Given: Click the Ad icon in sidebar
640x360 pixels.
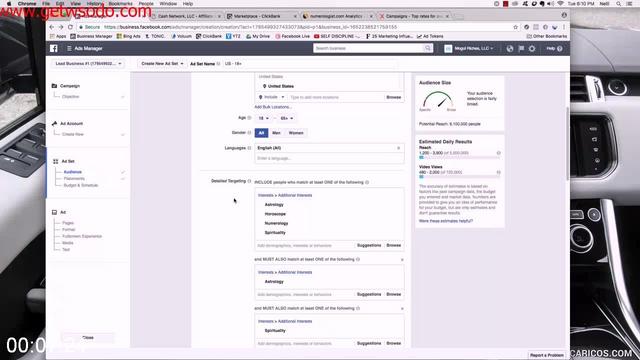Looking at the screenshot, I should pos(54,212).
